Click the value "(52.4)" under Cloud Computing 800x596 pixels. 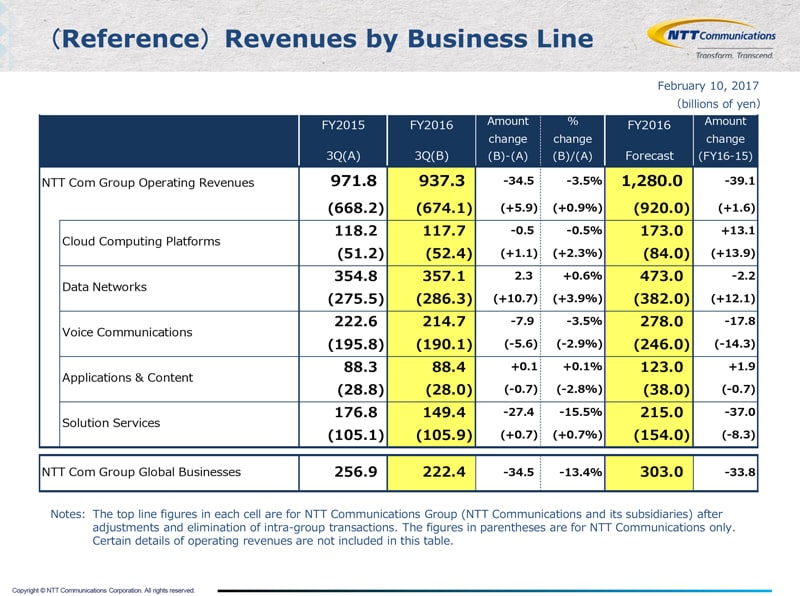point(449,253)
